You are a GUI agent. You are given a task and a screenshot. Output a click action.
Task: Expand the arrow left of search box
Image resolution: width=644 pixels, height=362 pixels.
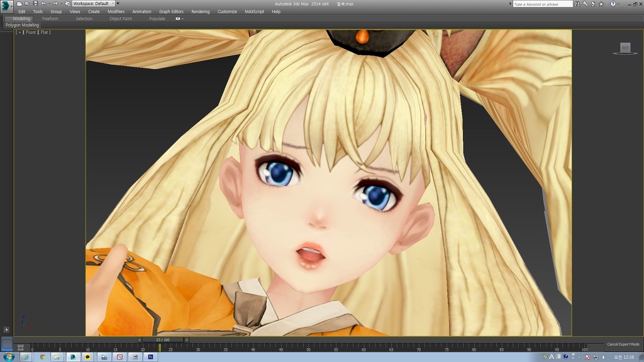511,4
